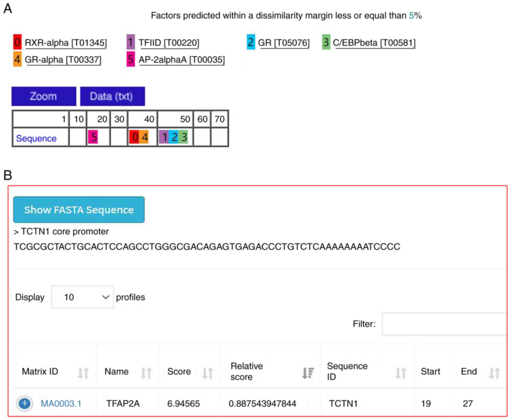Select the pink 5 box in sequence map
Viewport: 511px width, 420px height.
pyautogui.click(x=93, y=137)
